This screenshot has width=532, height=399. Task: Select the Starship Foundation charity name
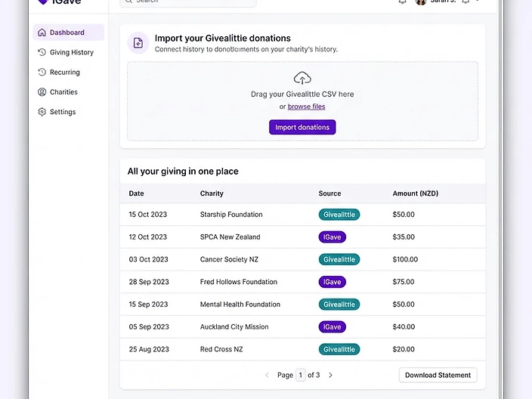pyautogui.click(x=231, y=215)
